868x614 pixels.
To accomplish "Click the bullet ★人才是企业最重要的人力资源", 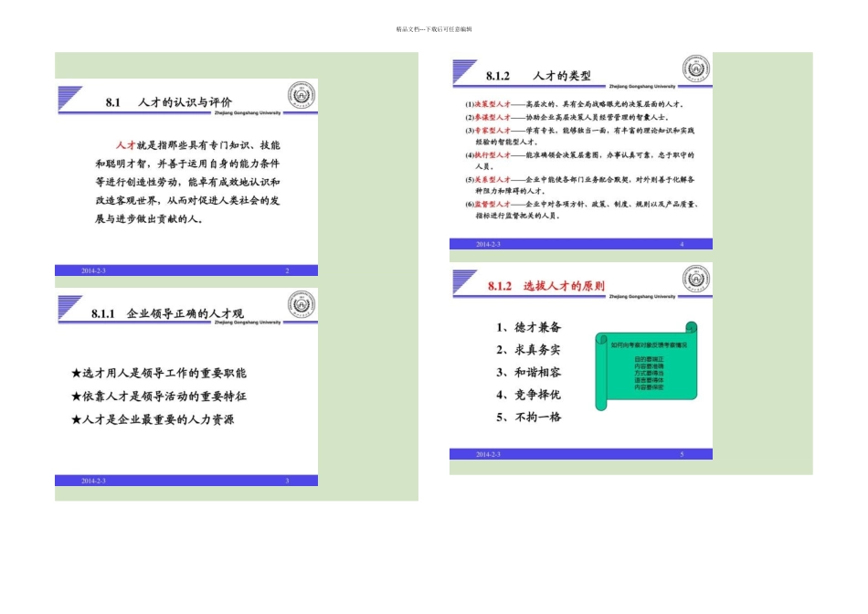I will 153,419.
